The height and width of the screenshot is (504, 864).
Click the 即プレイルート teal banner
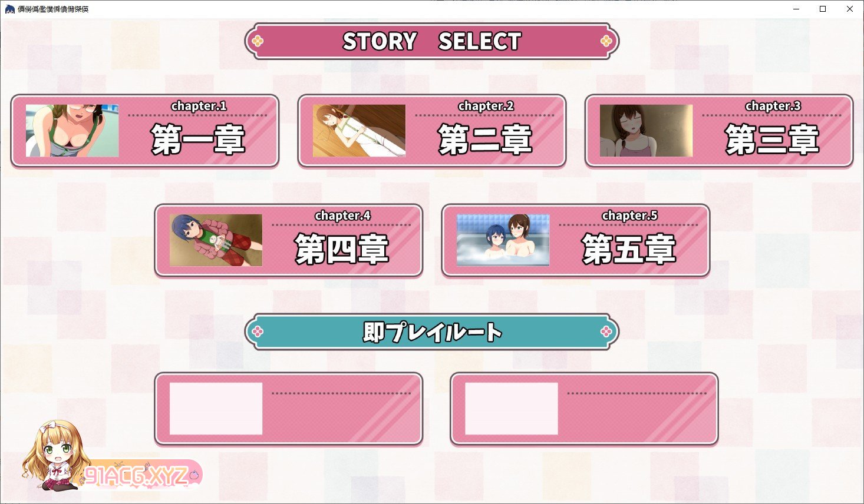click(431, 332)
